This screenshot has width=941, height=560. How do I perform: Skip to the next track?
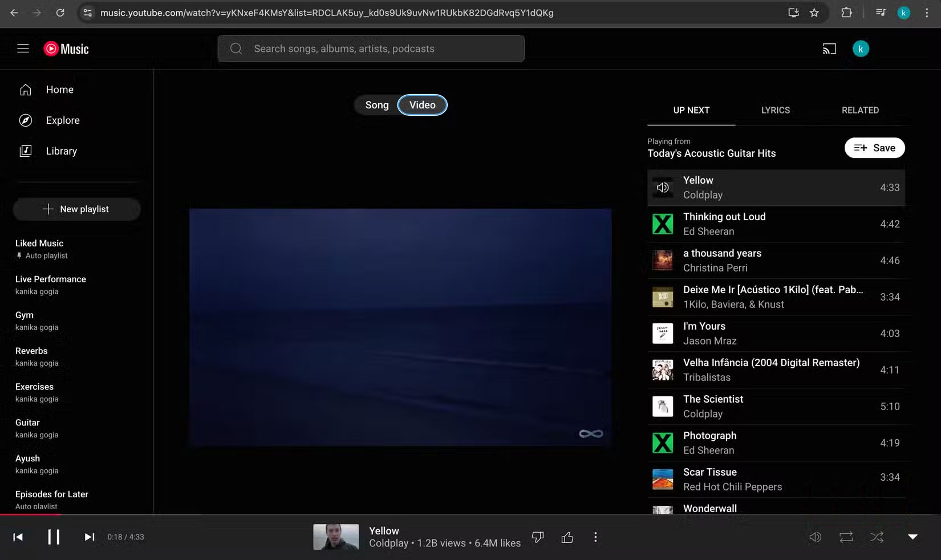point(89,537)
